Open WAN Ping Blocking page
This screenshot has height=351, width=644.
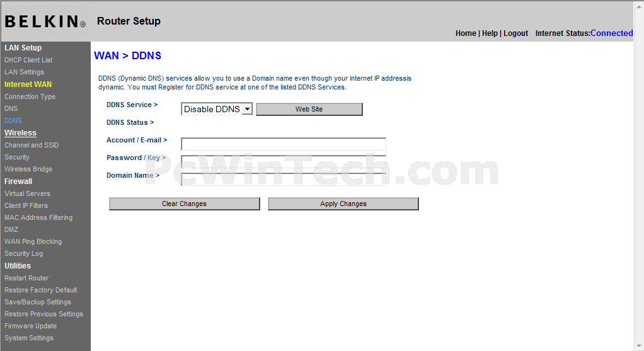click(33, 241)
